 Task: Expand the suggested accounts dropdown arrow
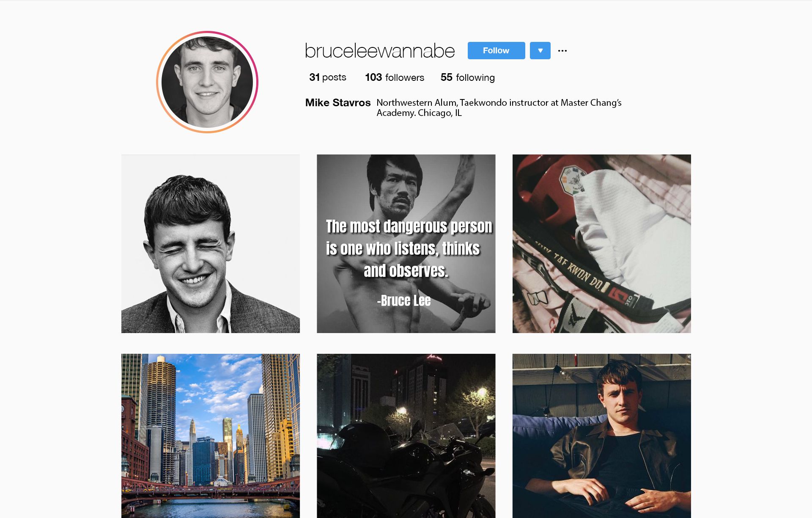coord(540,50)
